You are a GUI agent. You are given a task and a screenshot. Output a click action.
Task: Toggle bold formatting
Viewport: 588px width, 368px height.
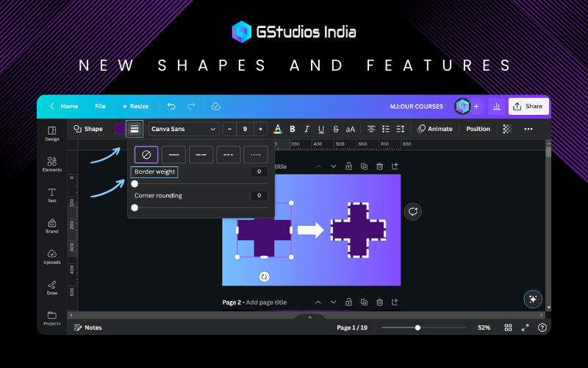293,129
